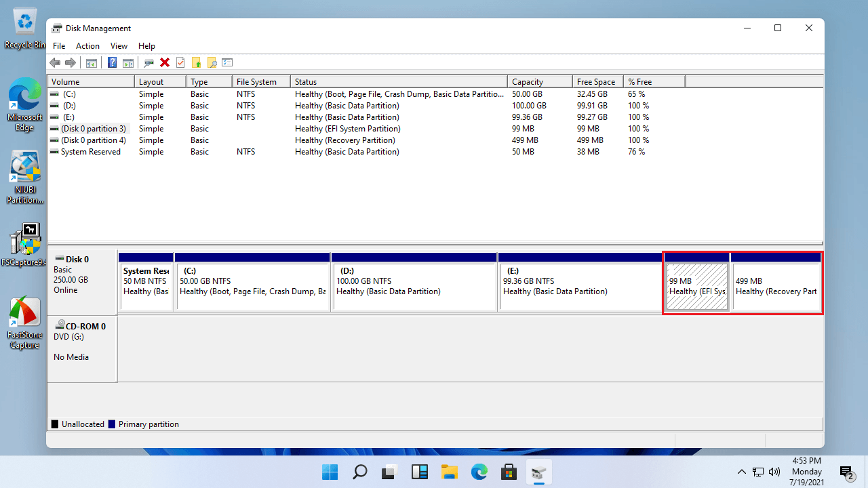The width and height of the screenshot is (868, 488).
Task: Click the Connect drive toolbar icon
Action: (149, 63)
